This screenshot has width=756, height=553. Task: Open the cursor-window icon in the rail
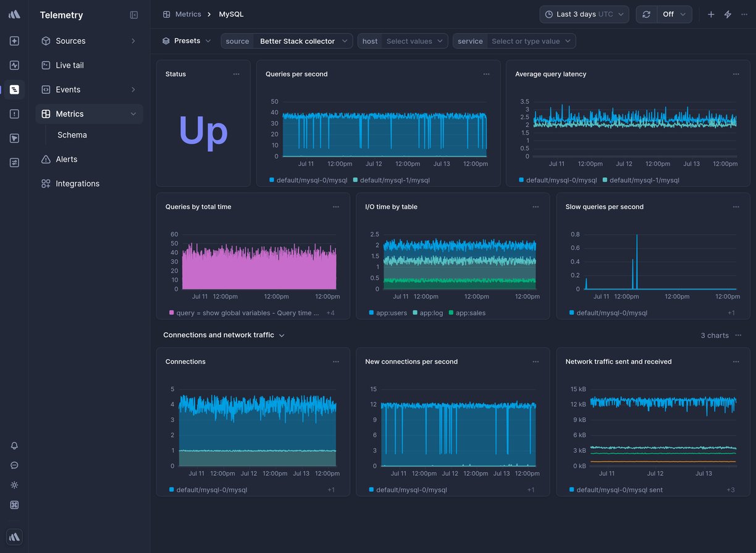14,138
